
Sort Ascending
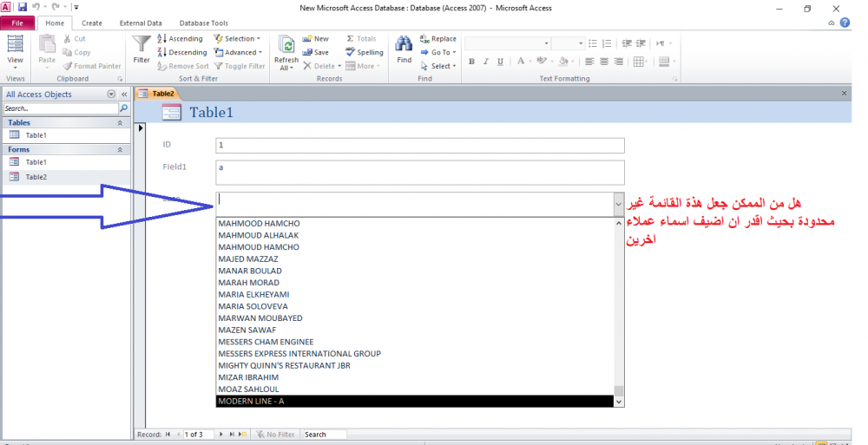tap(181, 39)
